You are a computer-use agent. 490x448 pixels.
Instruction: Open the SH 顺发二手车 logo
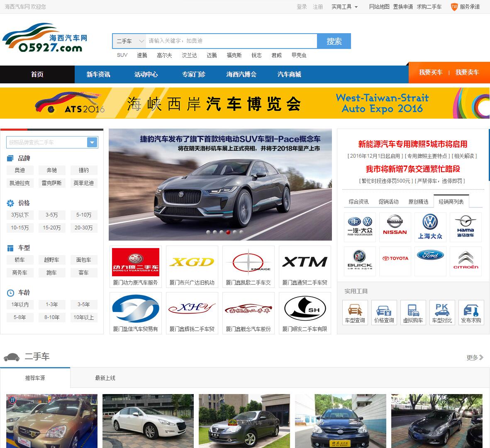[x=305, y=309]
